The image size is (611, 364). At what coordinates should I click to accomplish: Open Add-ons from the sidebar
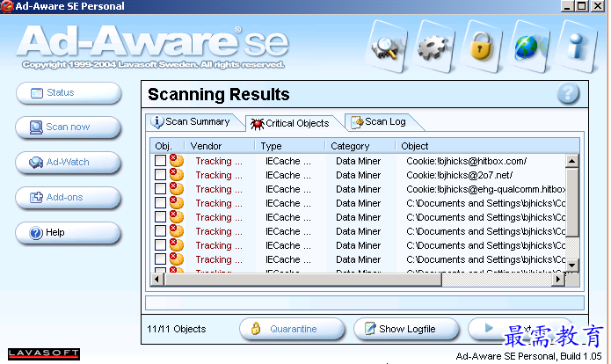click(69, 197)
